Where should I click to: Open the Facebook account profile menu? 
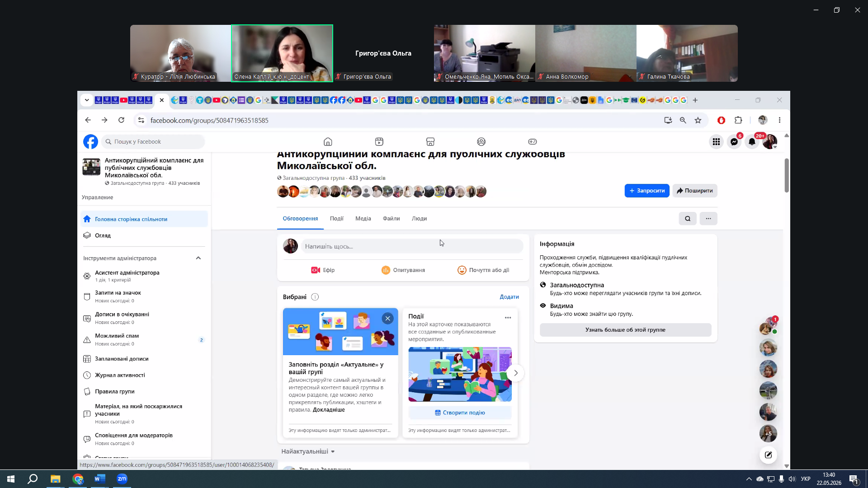click(x=770, y=142)
